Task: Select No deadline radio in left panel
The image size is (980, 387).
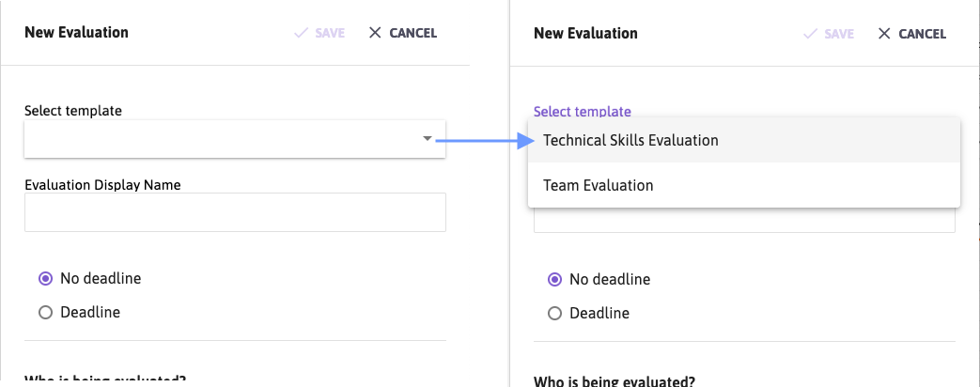Action: click(x=46, y=278)
